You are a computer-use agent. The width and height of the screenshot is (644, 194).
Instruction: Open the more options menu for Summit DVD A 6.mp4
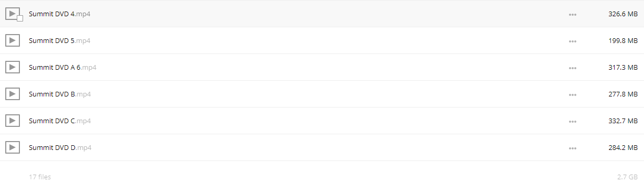pos(573,68)
